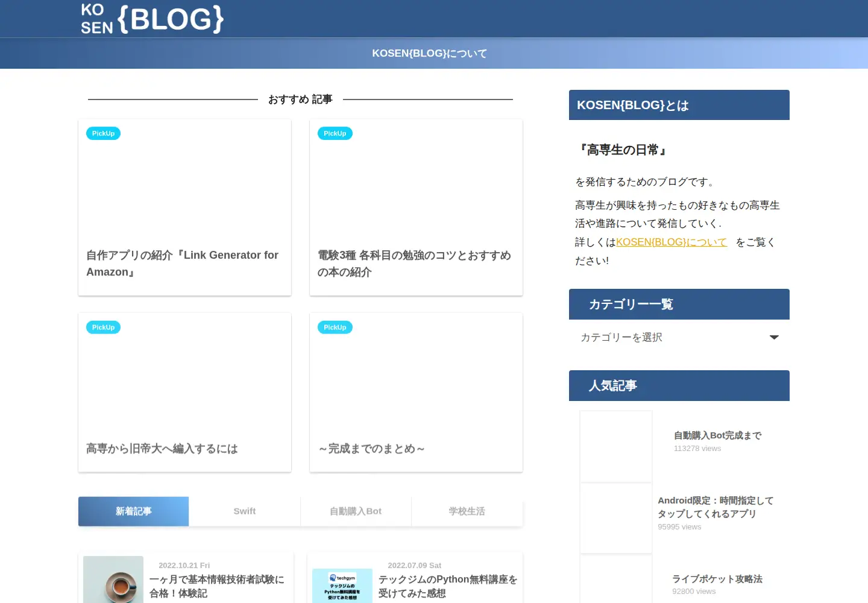The image size is (868, 603).
Task: Follow the KOSEN{BLOG}について link in sidebar
Action: [x=671, y=242]
